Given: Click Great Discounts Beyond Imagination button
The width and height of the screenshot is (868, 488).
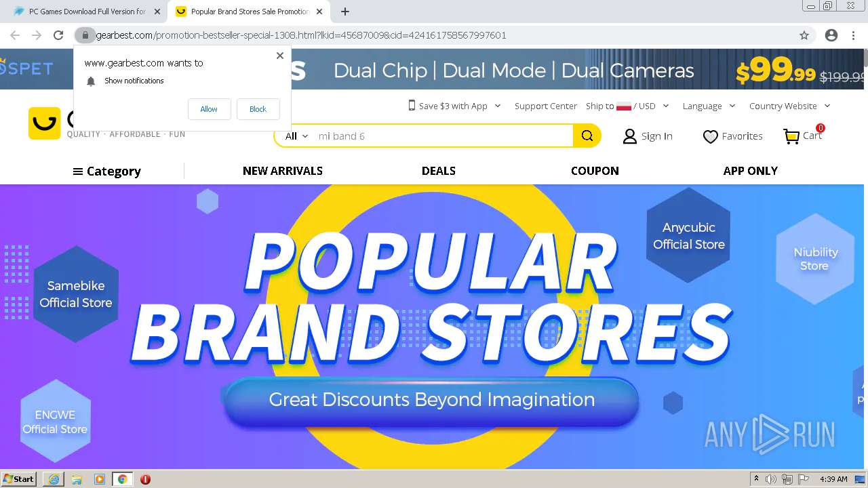Looking at the screenshot, I should point(431,400).
